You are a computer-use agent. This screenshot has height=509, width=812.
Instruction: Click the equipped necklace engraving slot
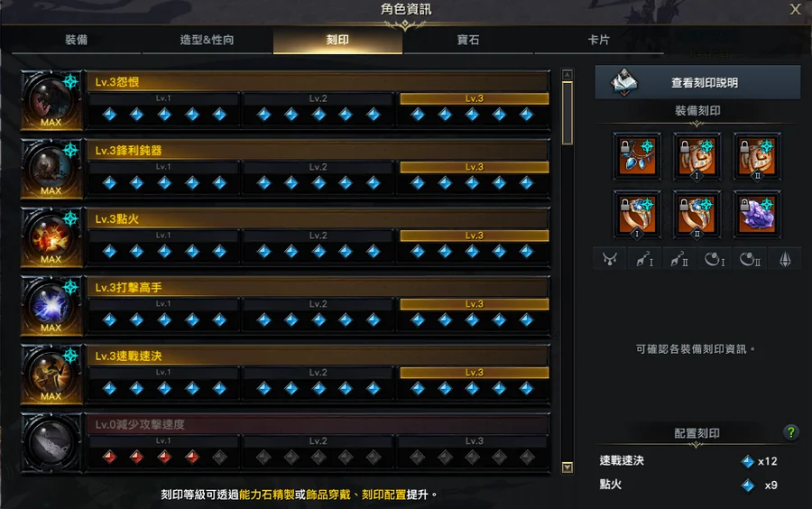click(637, 156)
